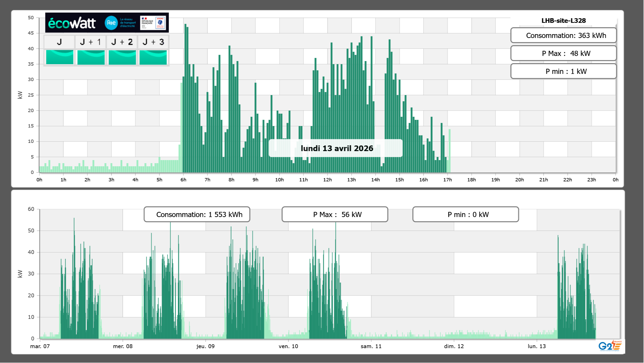Click the G2E France logo
Image resolution: width=644 pixels, height=363 pixels.
610,346
